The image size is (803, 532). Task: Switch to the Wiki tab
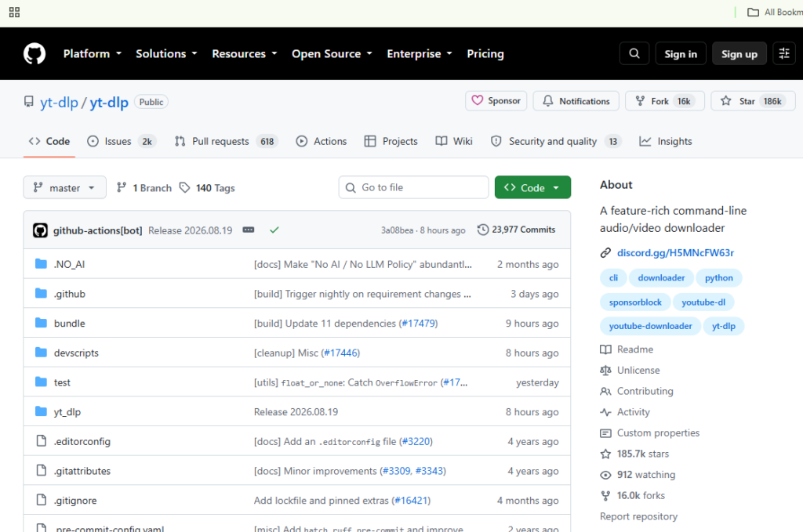pyautogui.click(x=454, y=142)
